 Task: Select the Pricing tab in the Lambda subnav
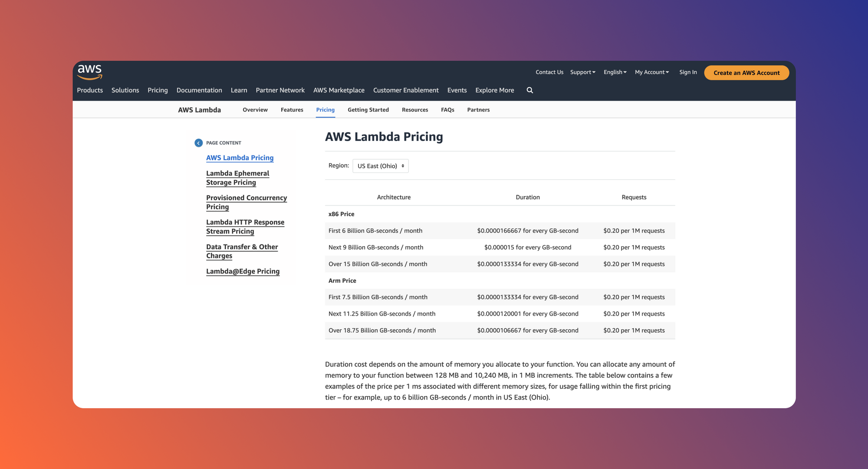325,110
